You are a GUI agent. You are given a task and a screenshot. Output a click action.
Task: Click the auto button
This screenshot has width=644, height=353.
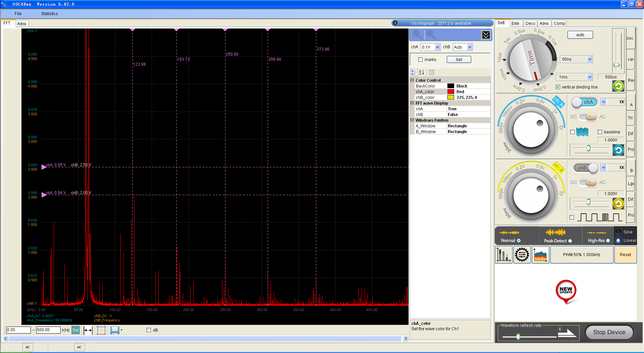pos(580,35)
